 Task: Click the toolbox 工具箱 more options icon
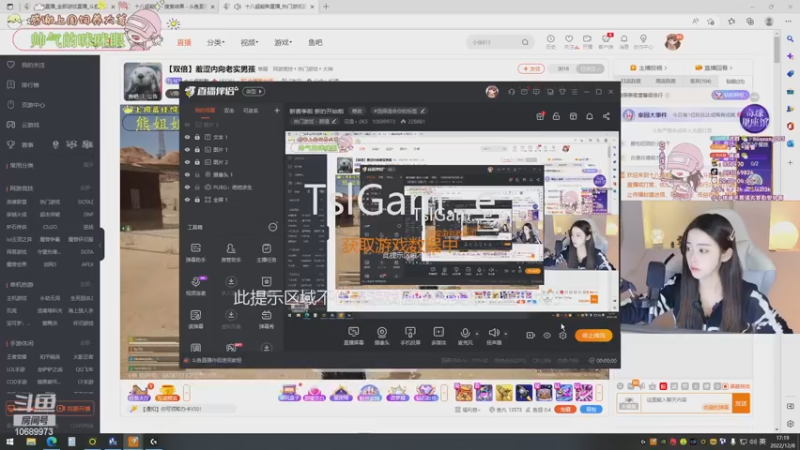pos(272,227)
